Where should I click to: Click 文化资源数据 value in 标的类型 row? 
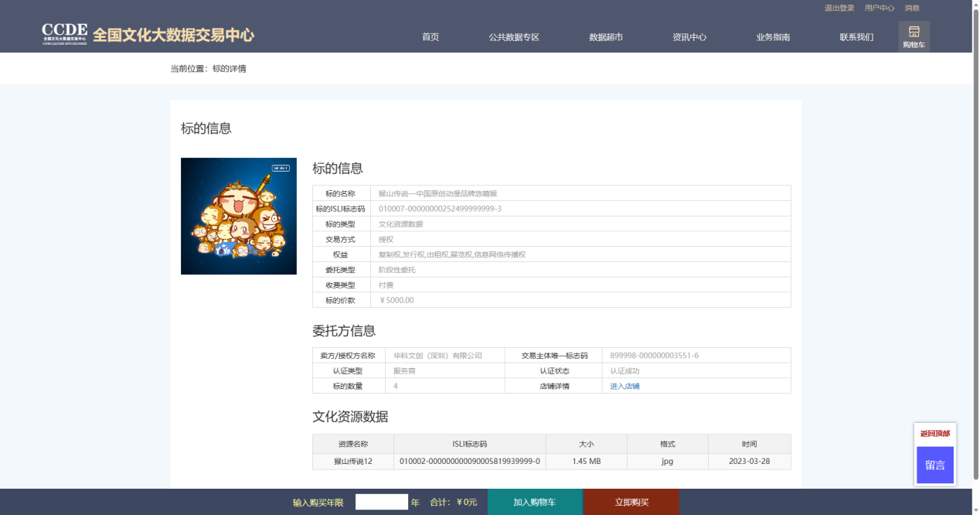pyautogui.click(x=400, y=223)
